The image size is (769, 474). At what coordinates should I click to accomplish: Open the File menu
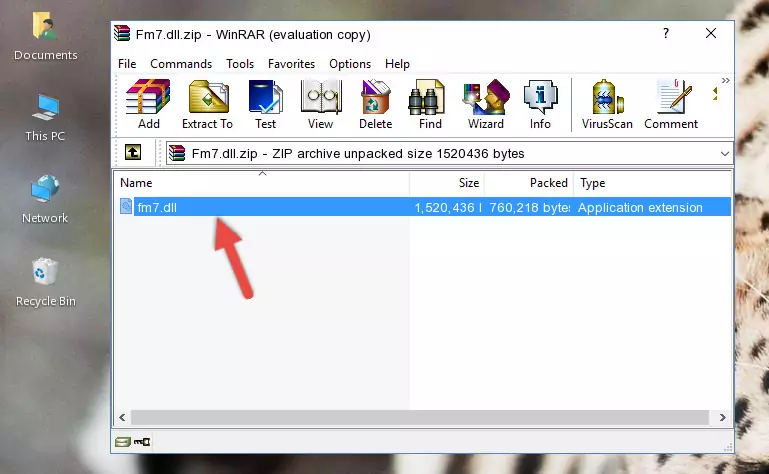point(127,64)
